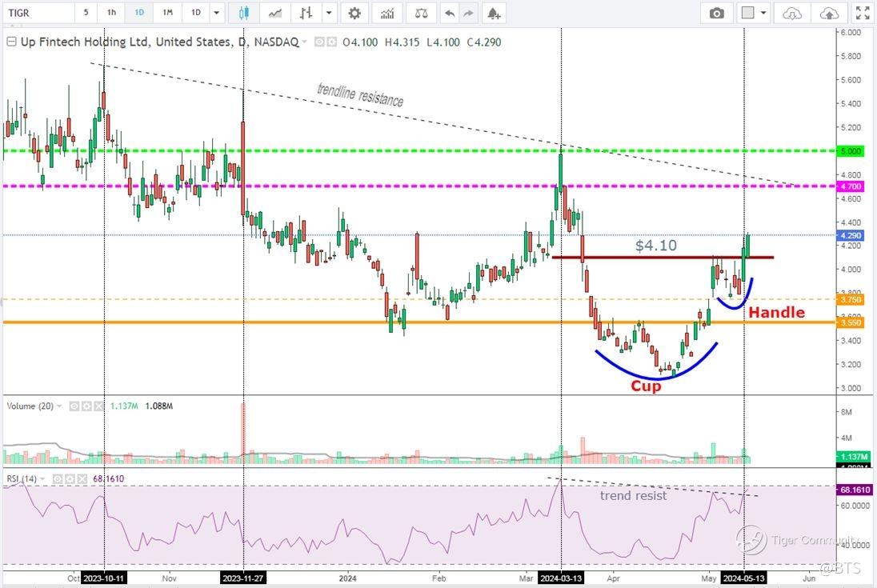Click the Volume (20) indicator label
Screen dimensions: 877x588
click(30, 406)
